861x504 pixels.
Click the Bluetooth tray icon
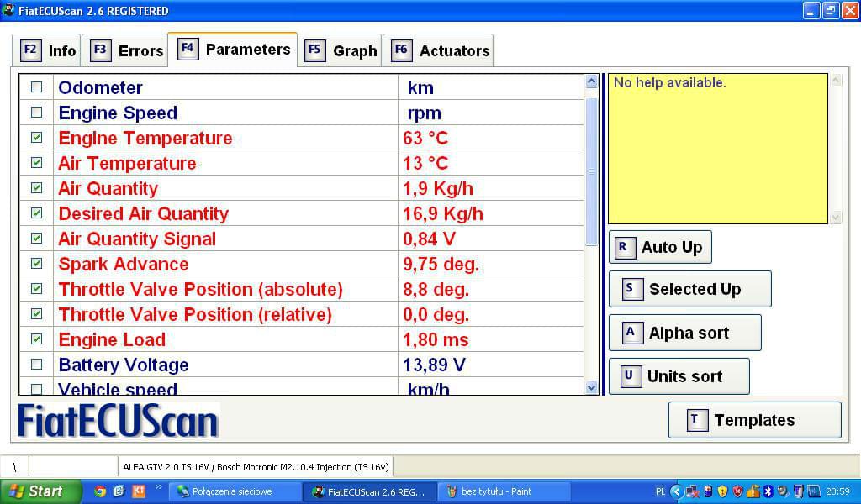pos(769,491)
